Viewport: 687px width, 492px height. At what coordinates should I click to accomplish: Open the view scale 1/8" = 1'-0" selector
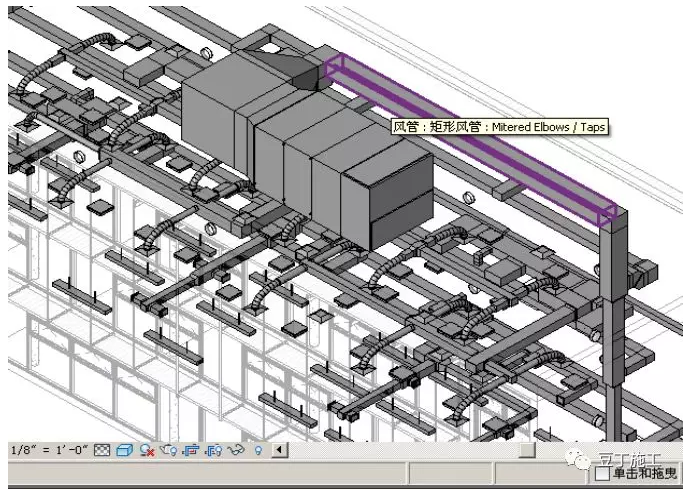coord(49,450)
